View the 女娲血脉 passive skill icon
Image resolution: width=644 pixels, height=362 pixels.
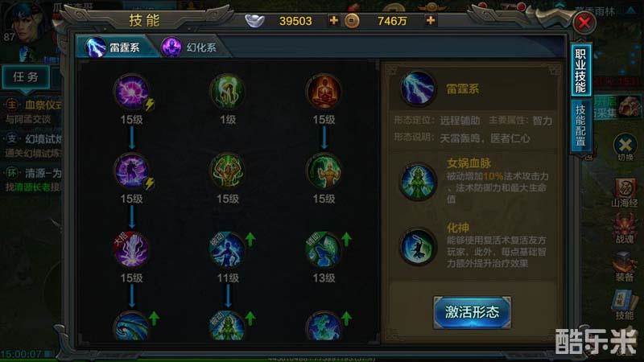(x=418, y=181)
